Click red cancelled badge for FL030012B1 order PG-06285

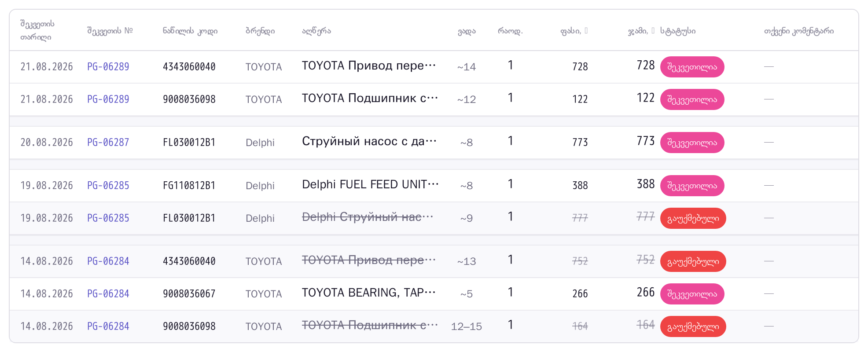coord(693,218)
